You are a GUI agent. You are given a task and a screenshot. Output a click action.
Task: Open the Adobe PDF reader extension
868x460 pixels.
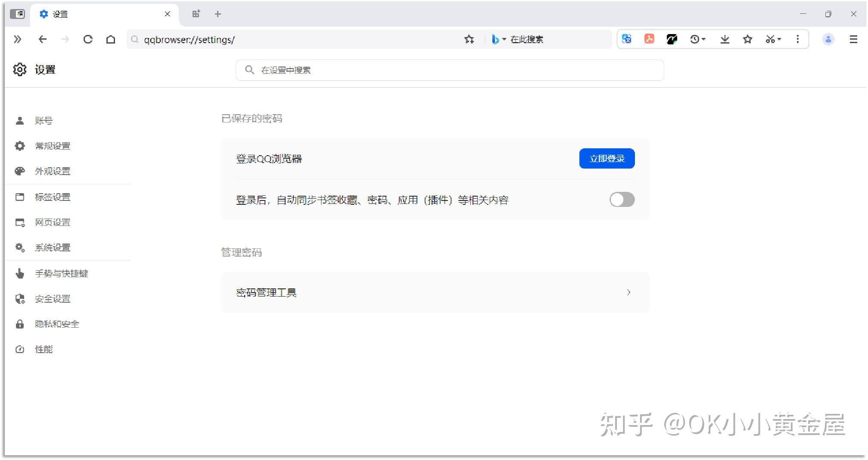click(x=649, y=39)
